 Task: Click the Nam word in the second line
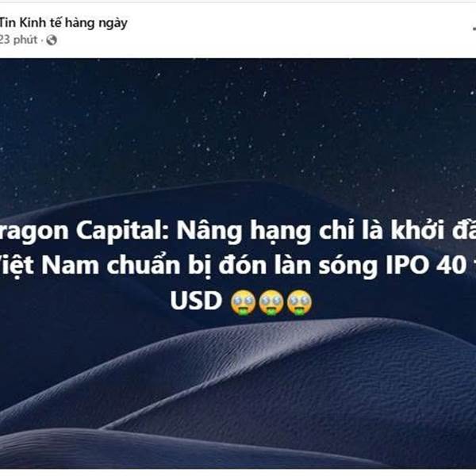pyautogui.click(x=70, y=265)
